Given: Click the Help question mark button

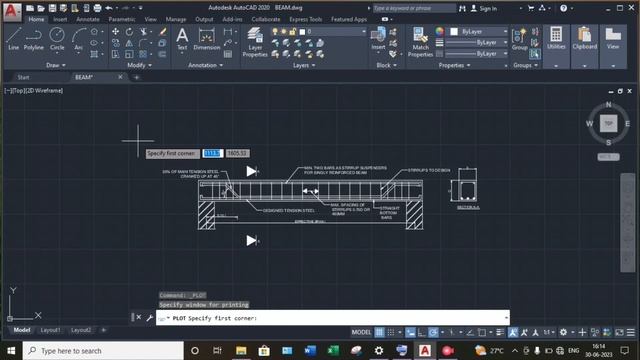Looking at the screenshot, I should pos(563,8).
